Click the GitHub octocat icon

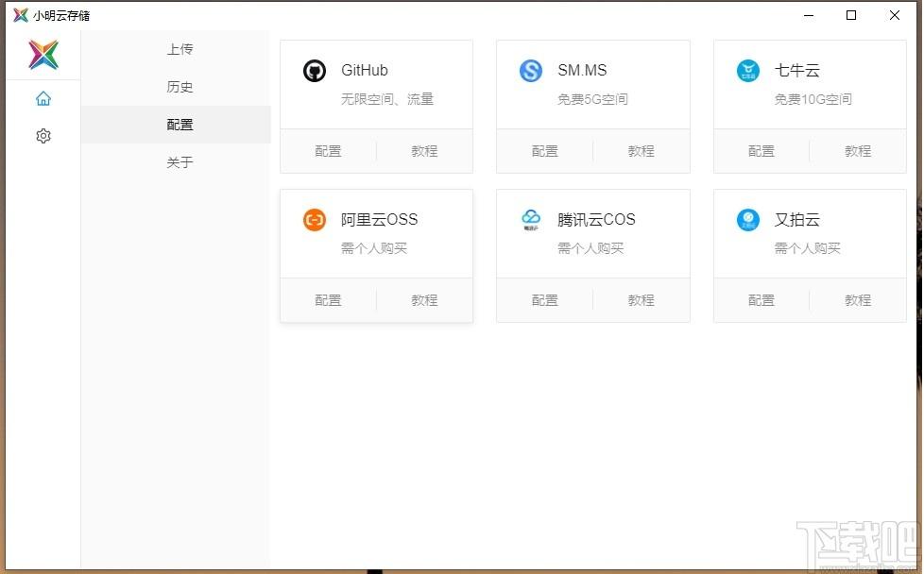click(314, 71)
